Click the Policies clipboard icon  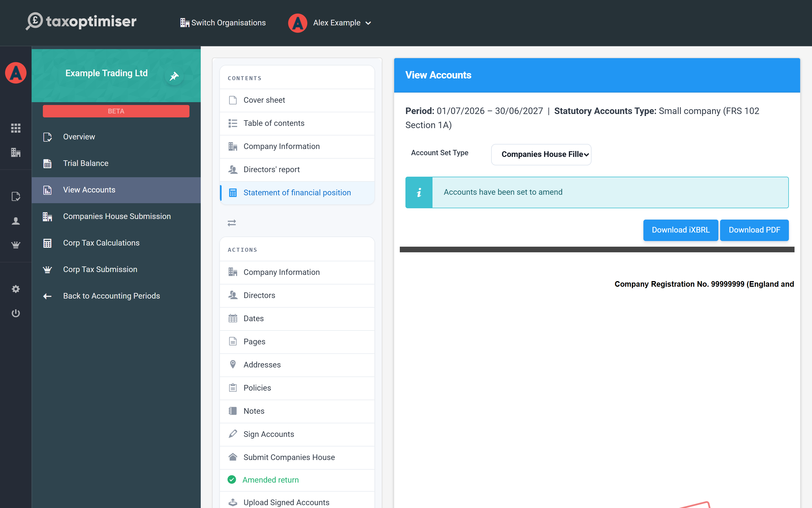pos(233,388)
